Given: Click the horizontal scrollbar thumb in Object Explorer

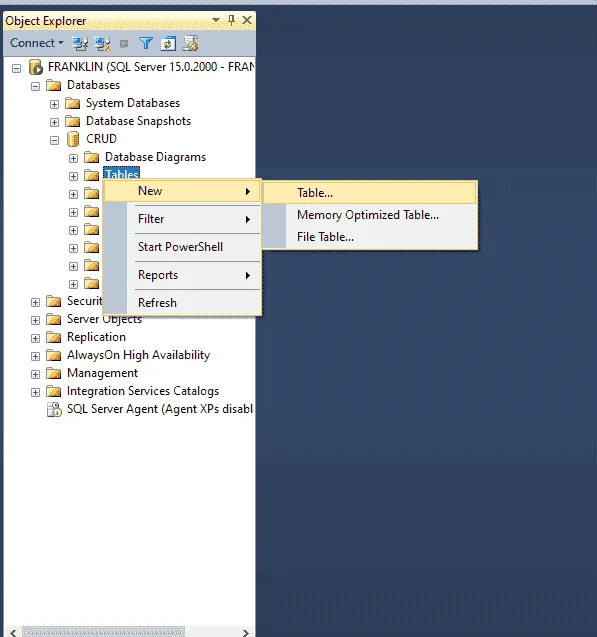Looking at the screenshot, I should 103,632.
